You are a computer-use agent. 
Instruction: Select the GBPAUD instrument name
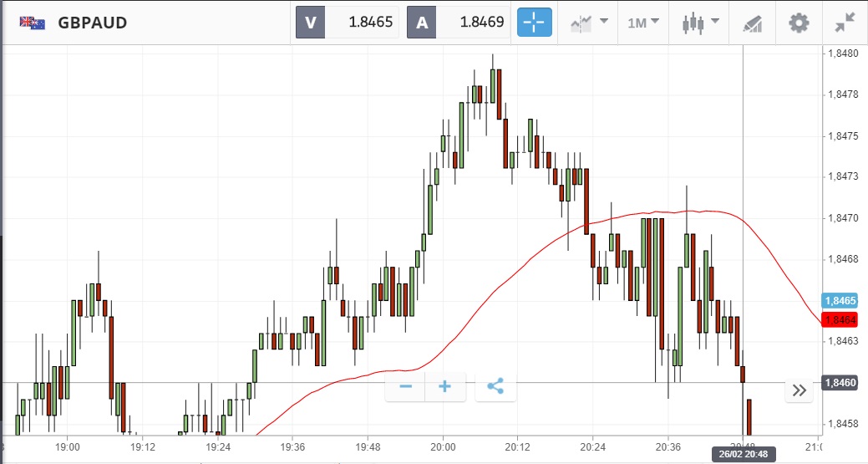point(93,23)
